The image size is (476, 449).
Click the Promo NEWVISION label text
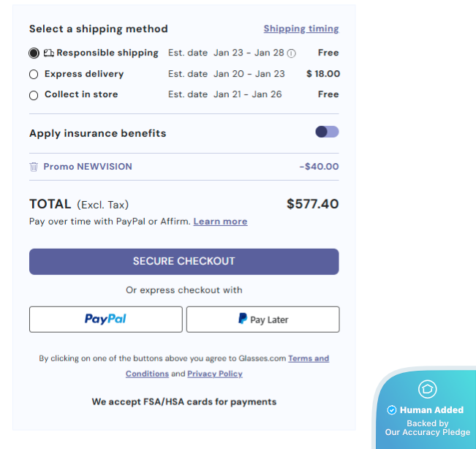[88, 167]
